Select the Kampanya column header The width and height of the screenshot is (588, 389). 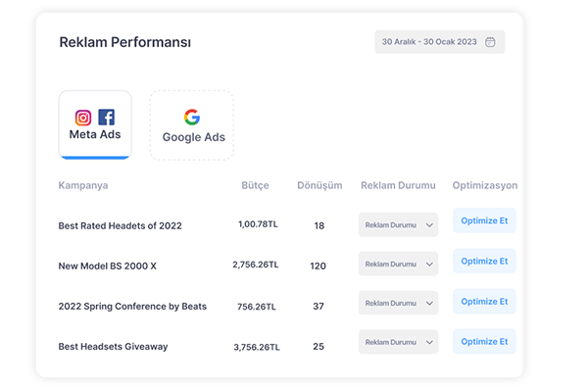pyautogui.click(x=83, y=186)
